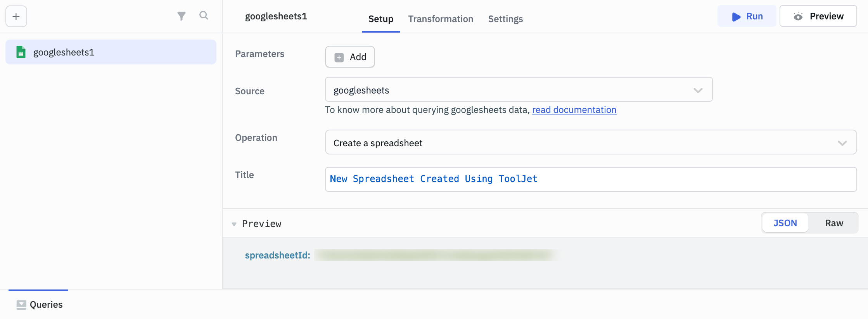Switch preview output to JSON view

tap(785, 223)
